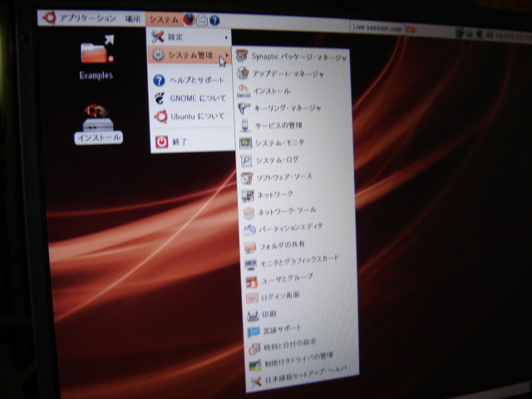Launch 日本語版セットアップ・ヘルパ

tap(303, 375)
